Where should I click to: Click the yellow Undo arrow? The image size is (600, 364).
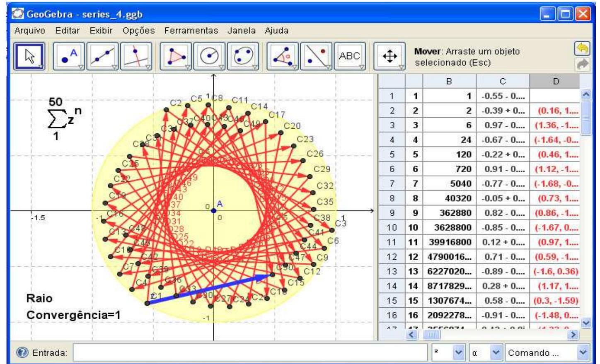(582, 49)
